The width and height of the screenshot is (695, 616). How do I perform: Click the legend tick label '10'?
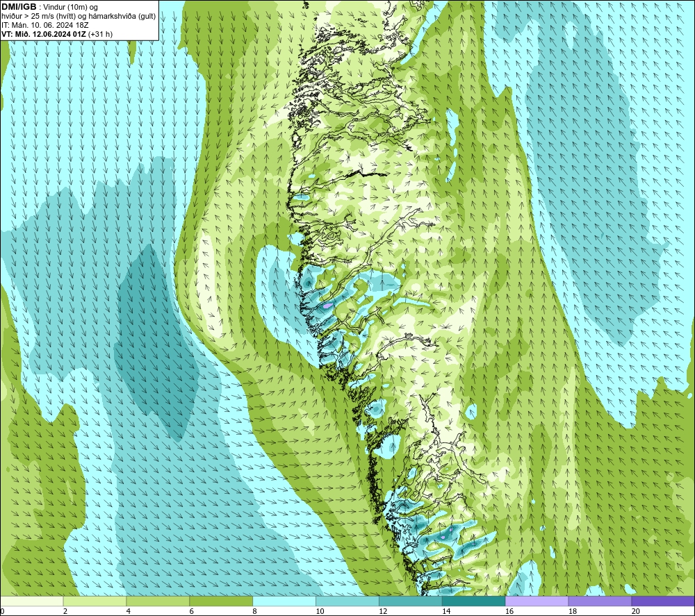pos(320,611)
